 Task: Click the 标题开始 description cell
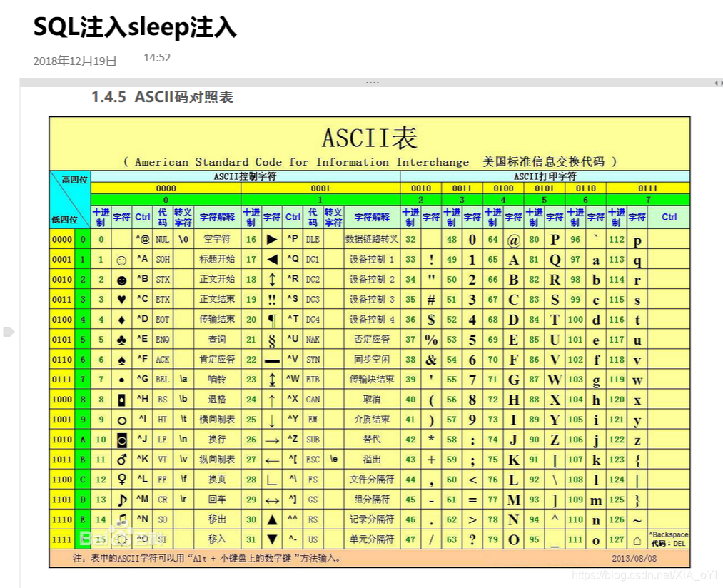tap(217, 259)
